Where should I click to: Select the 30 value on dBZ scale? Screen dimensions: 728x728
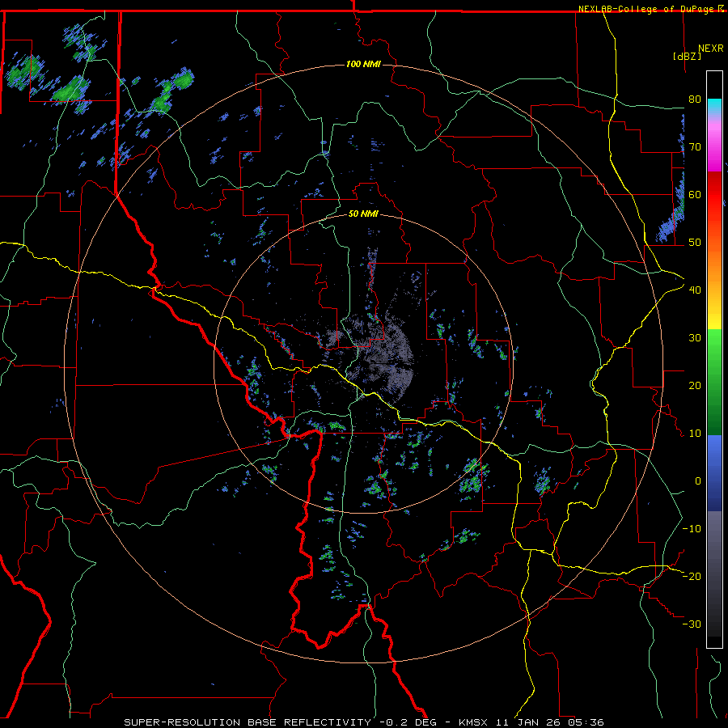click(x=695, y=338)
